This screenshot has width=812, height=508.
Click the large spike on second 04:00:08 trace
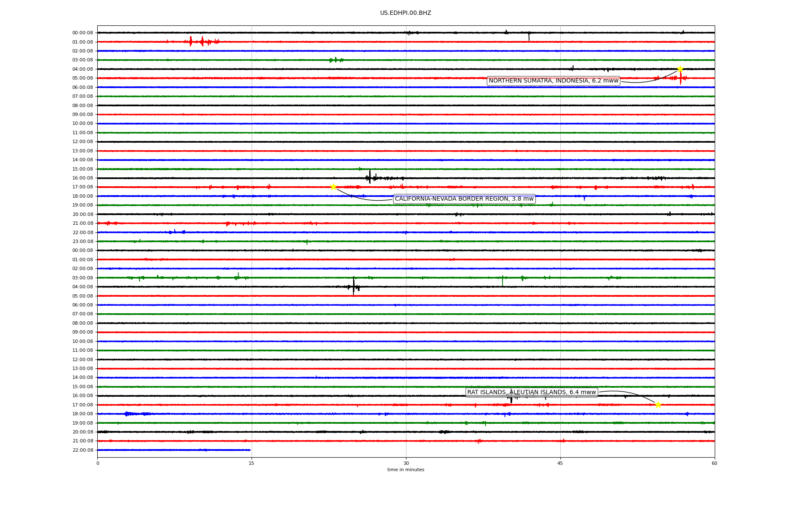[x=354, y=286]
